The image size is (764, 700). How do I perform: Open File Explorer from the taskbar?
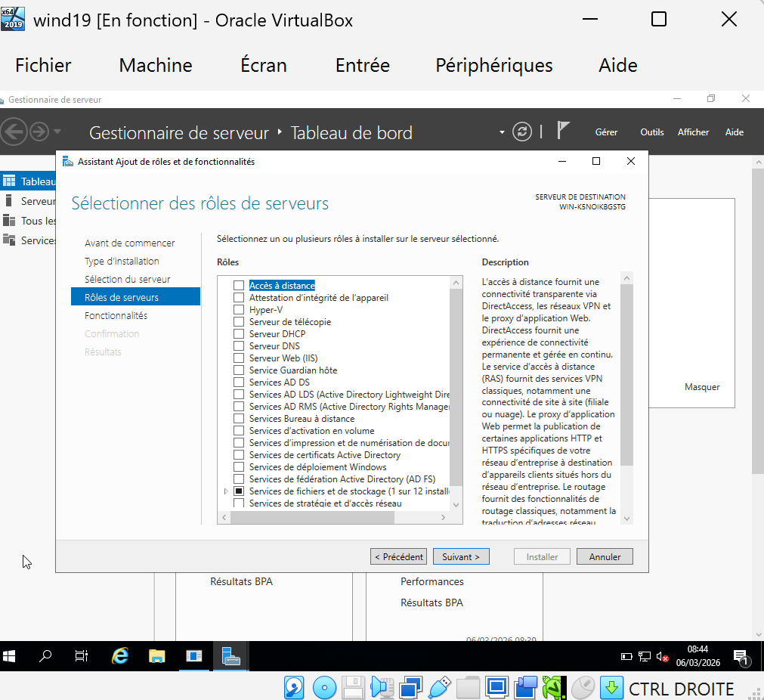click(157, 656)
